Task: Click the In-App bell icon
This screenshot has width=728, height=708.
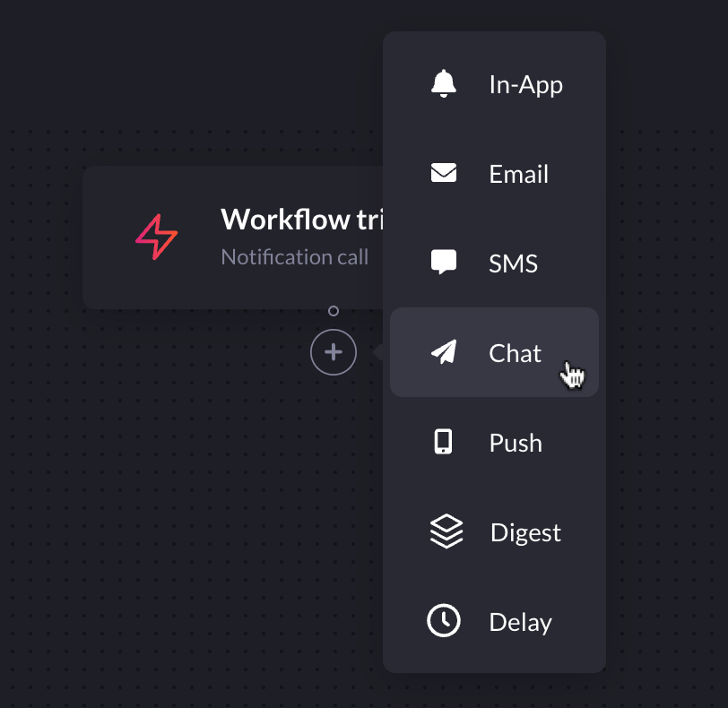Action: pyautogui.click(x=444, y=83)
